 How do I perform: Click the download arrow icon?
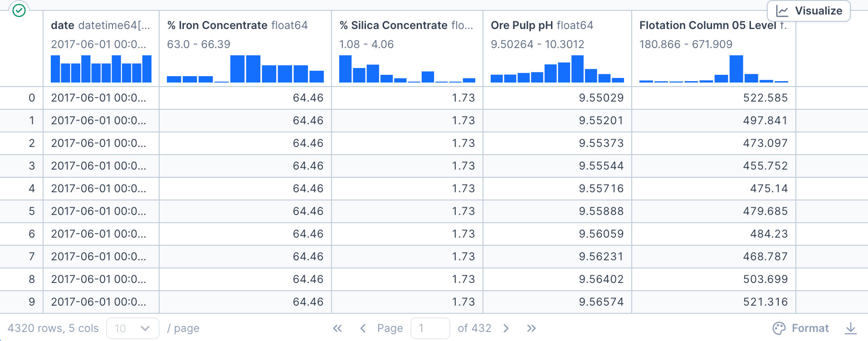[851, 328]
